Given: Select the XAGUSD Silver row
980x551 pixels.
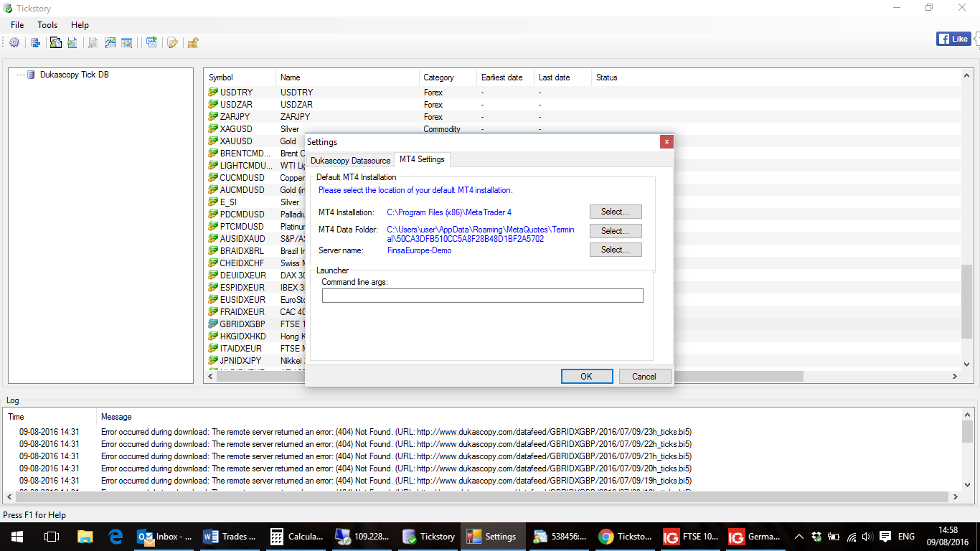Looking at the screenshot, I should [x=583, y=129].
